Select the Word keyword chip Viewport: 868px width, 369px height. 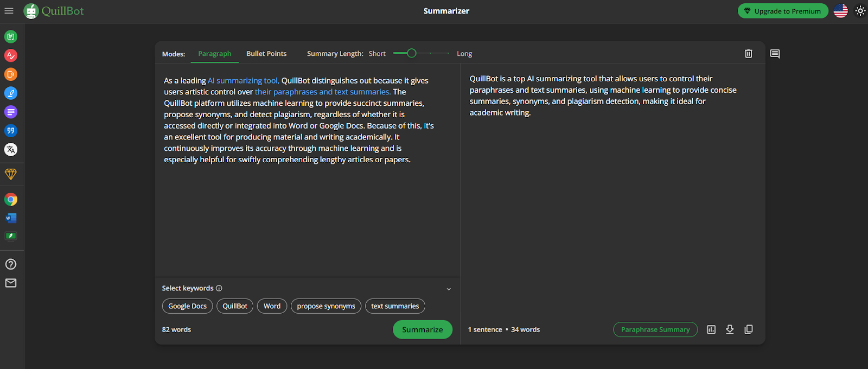tap(272, 306)
